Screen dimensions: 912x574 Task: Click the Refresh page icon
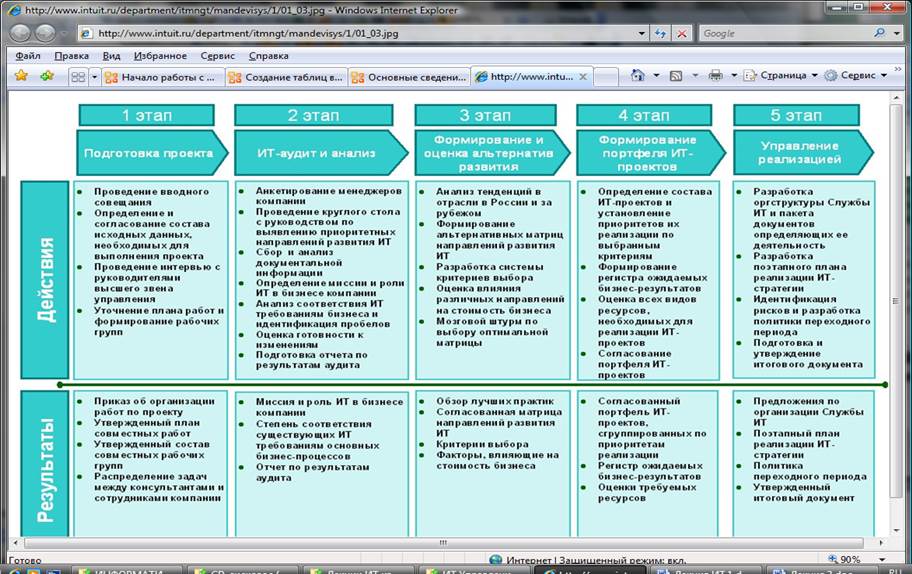(x=660, y=33)
